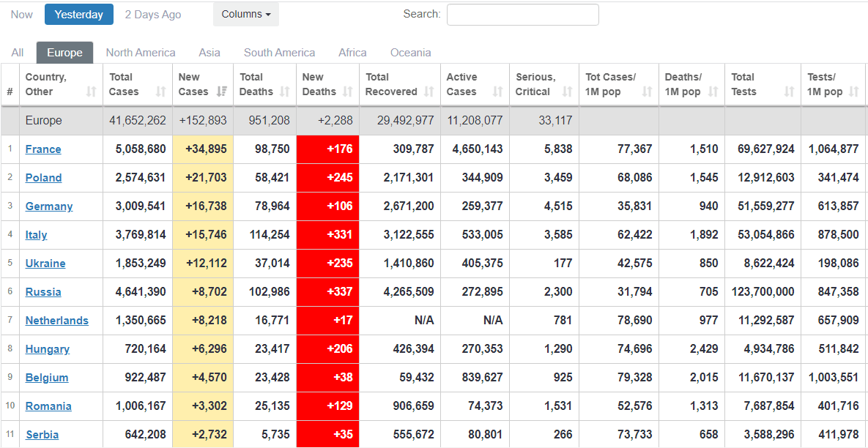Click Italy's red New Deaths cell
The width and height of the screenshot is (868, 448).
point(327,235)
